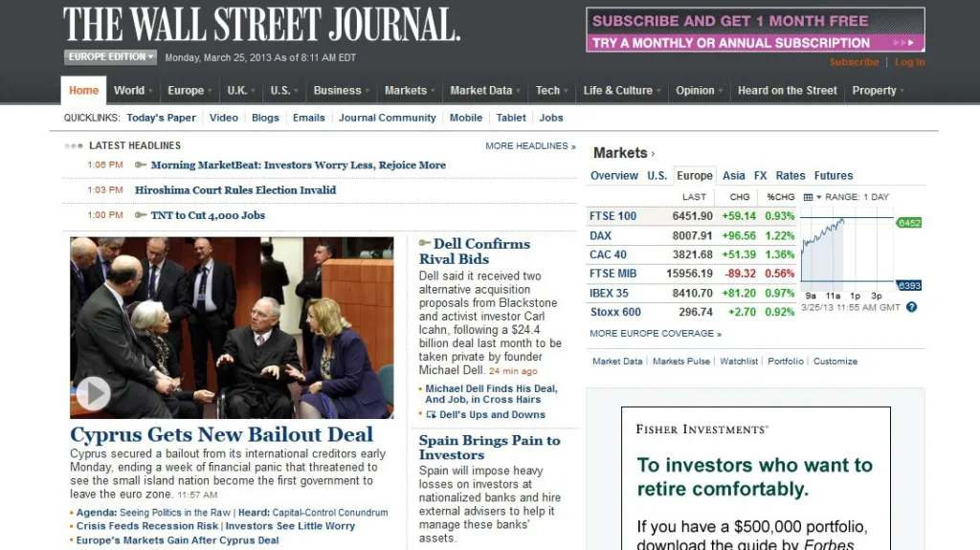The width and height of the screenshot is (980, 550).
Task: Open the Markets Pulse link
Action: click(x=681, y=362)
